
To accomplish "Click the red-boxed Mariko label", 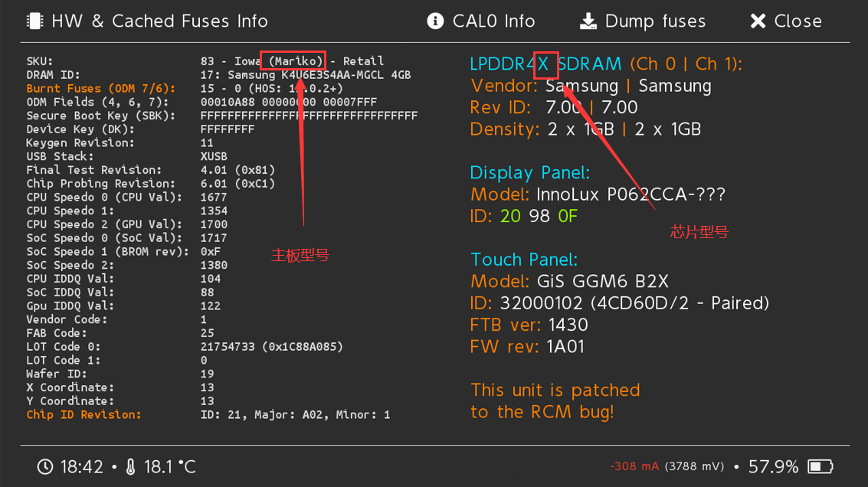I will pos(292,60).
